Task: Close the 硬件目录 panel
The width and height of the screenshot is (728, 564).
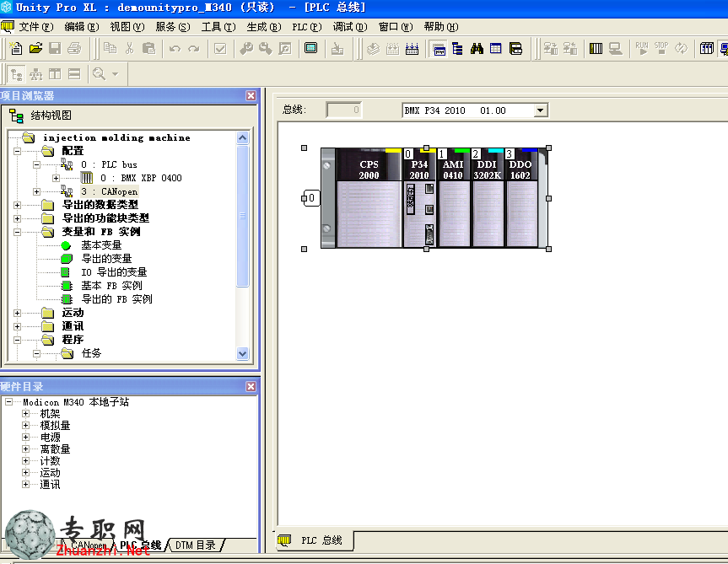Action: [x=251, y=386]
